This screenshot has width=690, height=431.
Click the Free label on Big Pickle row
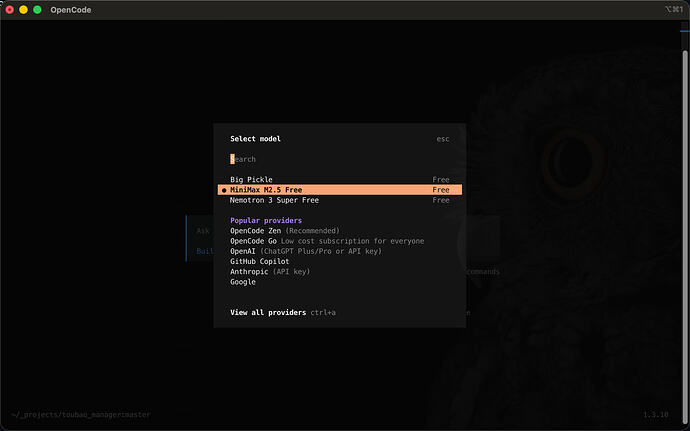coord(440,180)
